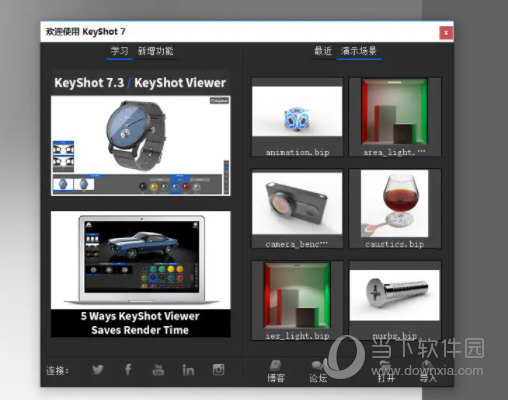Click the 导入 import button
Screen dimensions: 508x400
(x=428, y=371)
